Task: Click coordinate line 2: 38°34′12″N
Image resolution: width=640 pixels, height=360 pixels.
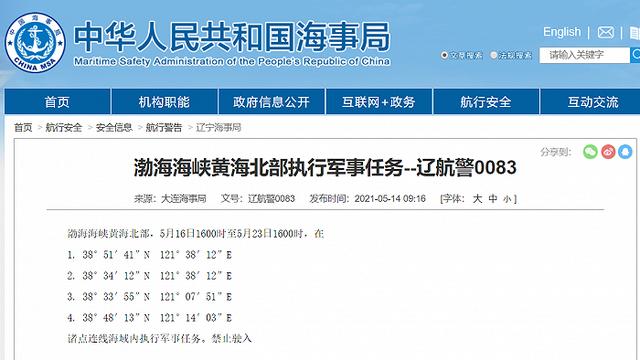Action: [149, 276]
